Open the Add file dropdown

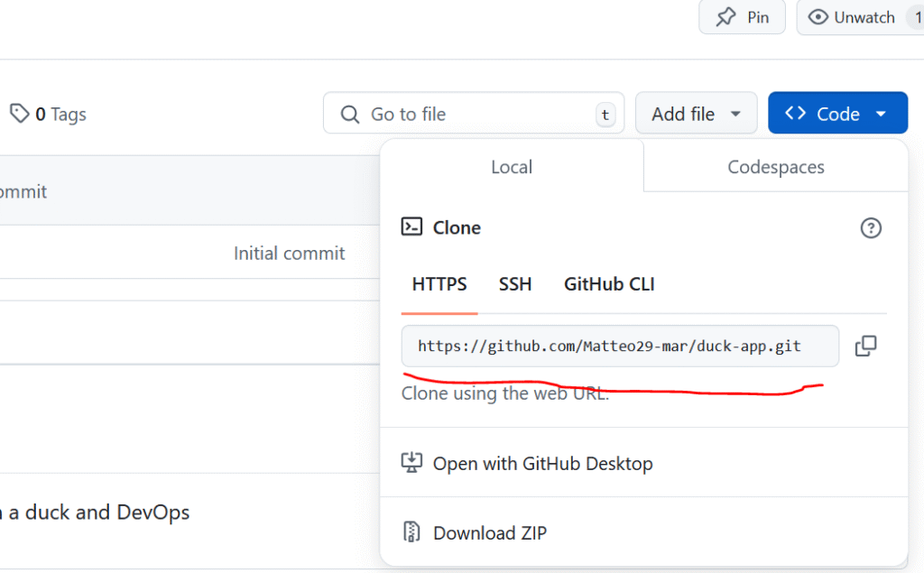[696, 113]
